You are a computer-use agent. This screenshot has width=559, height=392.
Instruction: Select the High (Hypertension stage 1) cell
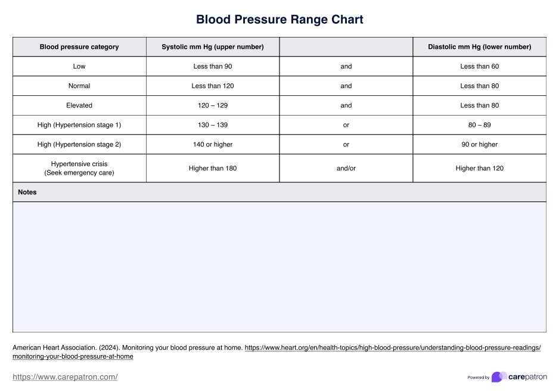point(79,125)
